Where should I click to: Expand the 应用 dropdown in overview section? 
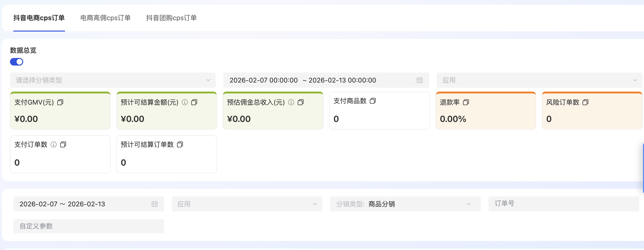(x=539, y=80)
